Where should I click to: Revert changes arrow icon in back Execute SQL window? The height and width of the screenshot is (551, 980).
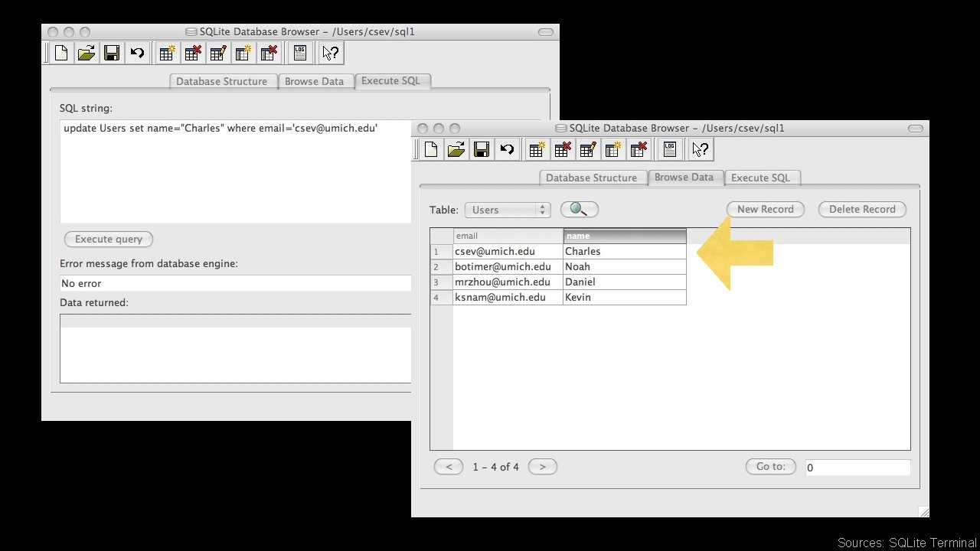[137, 53]
